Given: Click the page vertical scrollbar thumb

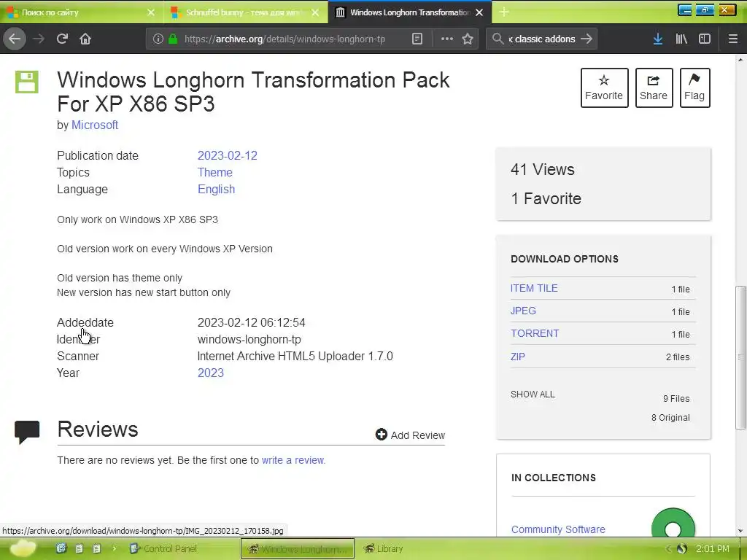Looking at the screenshot, I should pyautogui.click(x=740, y=357).
